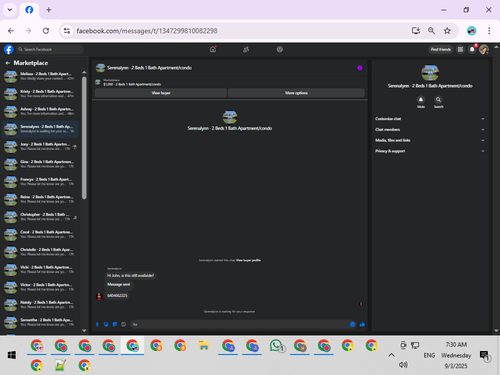The height and width of the screenshot is (375, 500).
Task: Bookmark this page with the star
Action: (447, 31)
